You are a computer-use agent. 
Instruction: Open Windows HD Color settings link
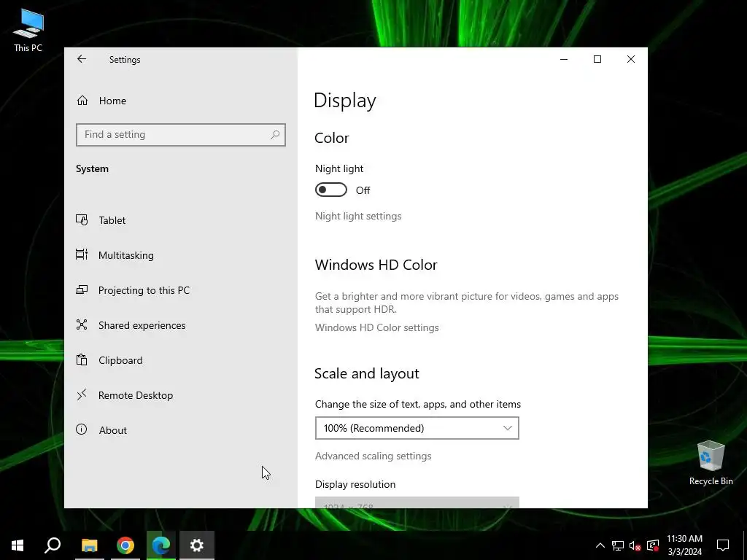pyautogui.click(x=377, y=327)
